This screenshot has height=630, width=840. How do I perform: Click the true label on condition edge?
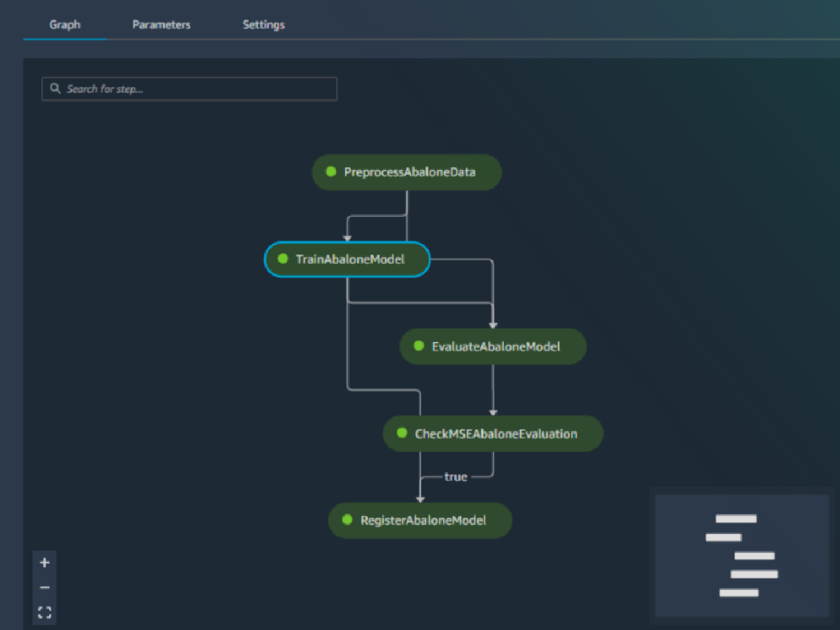pyautogui.click(x=456, y=477)
